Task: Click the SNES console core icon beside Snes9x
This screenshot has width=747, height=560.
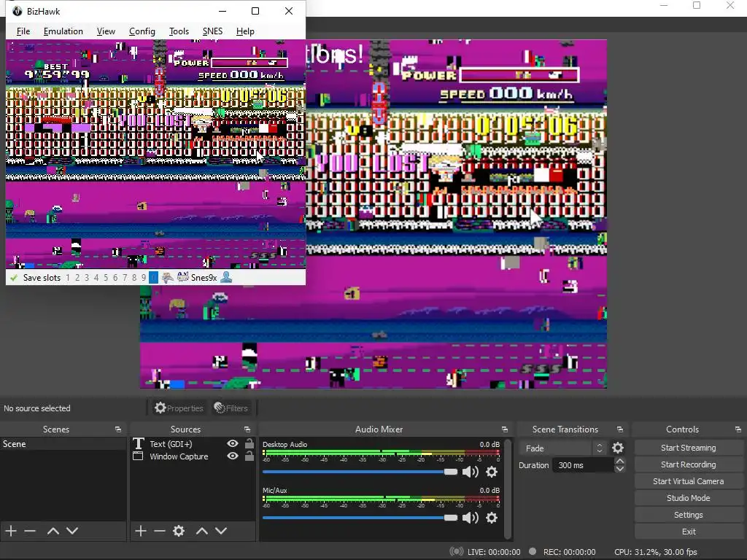Action: click(182, 277)
